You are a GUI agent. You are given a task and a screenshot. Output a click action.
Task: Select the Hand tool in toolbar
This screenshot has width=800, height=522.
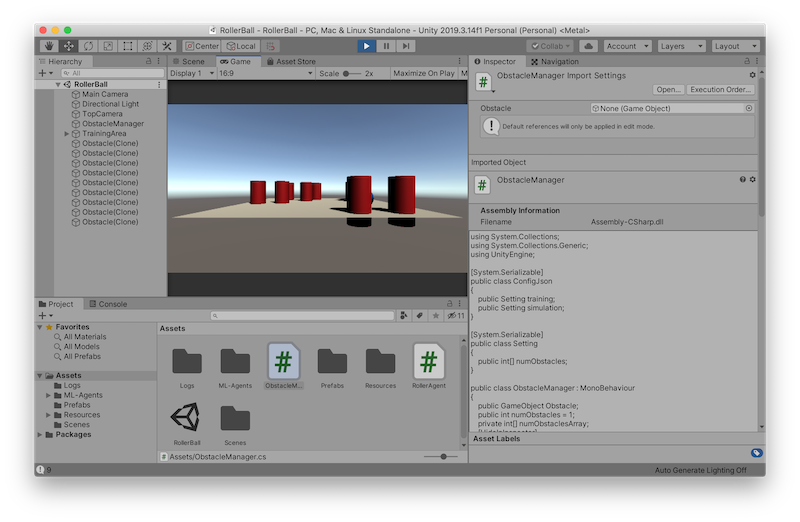[x=49, y=46]
